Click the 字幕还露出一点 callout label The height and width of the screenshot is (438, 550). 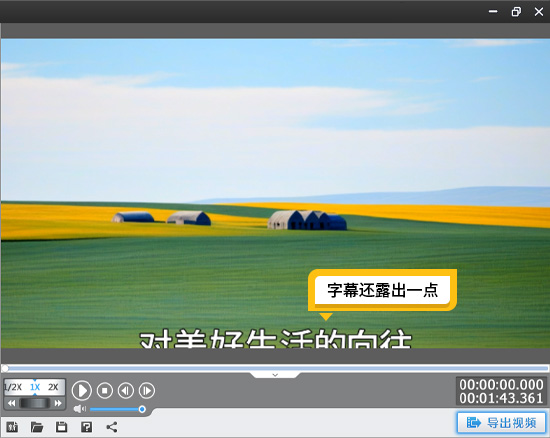tap(382, 290)
